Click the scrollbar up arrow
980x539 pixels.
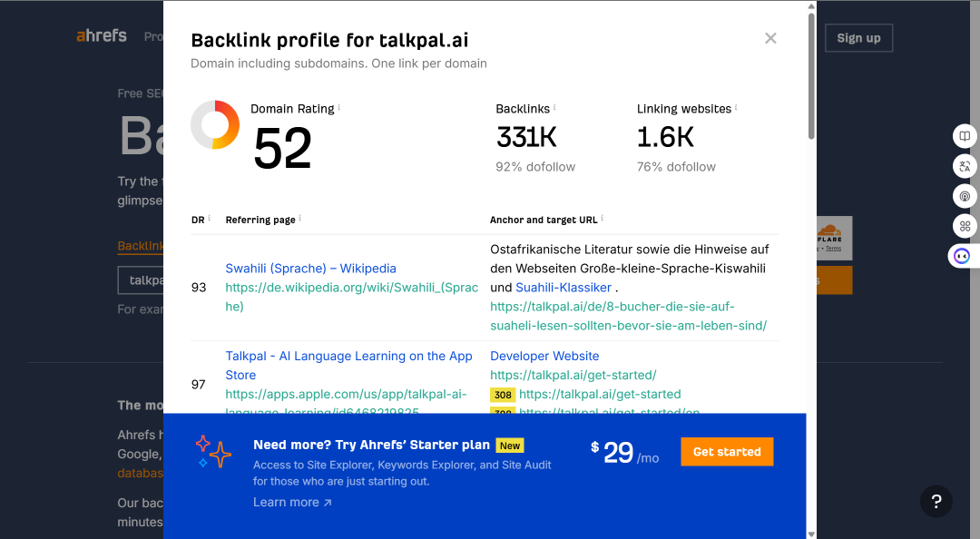811,6
